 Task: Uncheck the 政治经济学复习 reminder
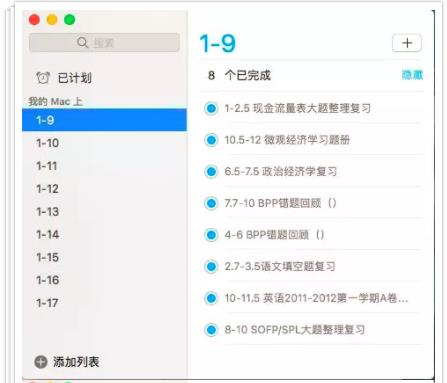pyautogui.click(x=211, y=172)
